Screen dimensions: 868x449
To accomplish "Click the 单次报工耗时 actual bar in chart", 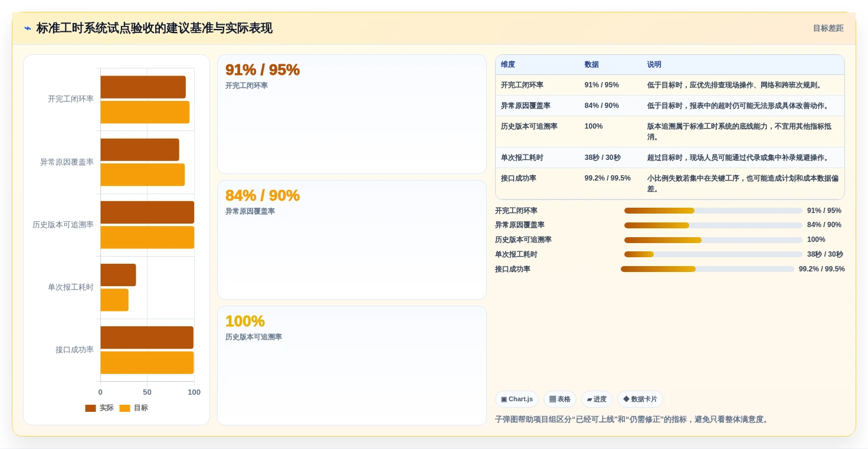I will point(118,275).
